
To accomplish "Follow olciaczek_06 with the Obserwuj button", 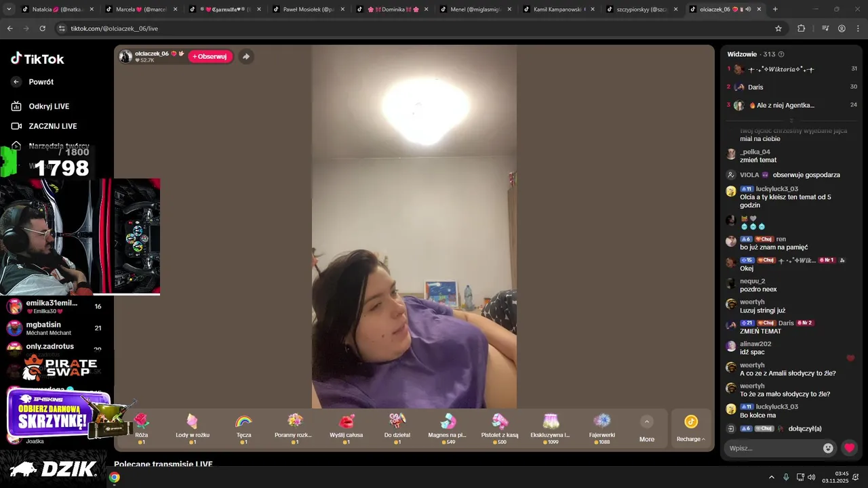I will 210,56.
